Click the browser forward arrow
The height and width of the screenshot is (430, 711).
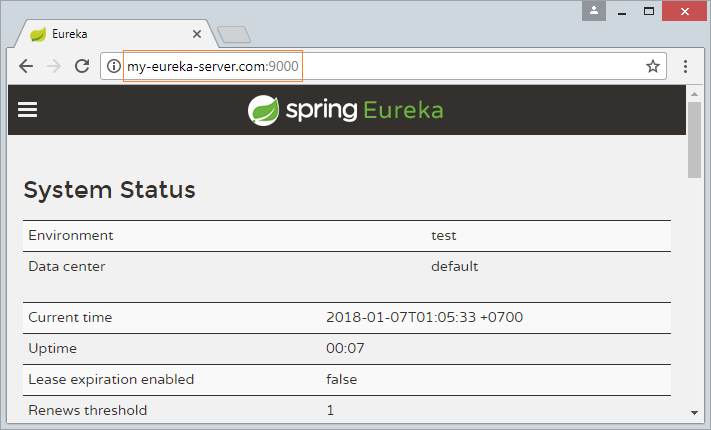pyautogui.click(x=54, y=66)
